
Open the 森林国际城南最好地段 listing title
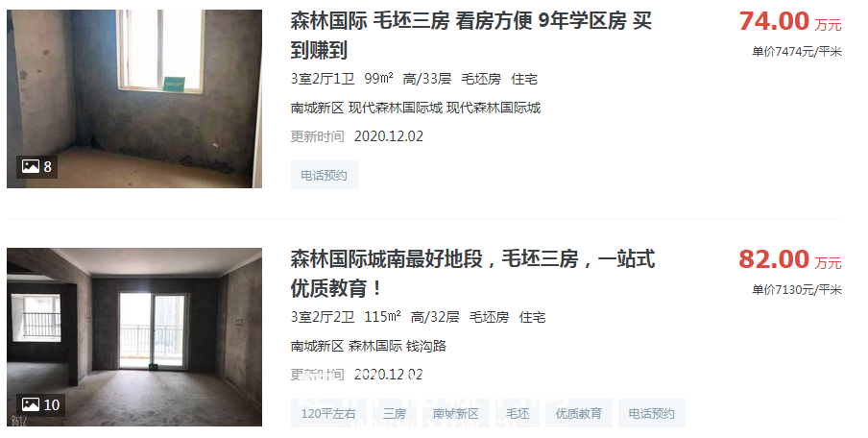coord(472,274)
